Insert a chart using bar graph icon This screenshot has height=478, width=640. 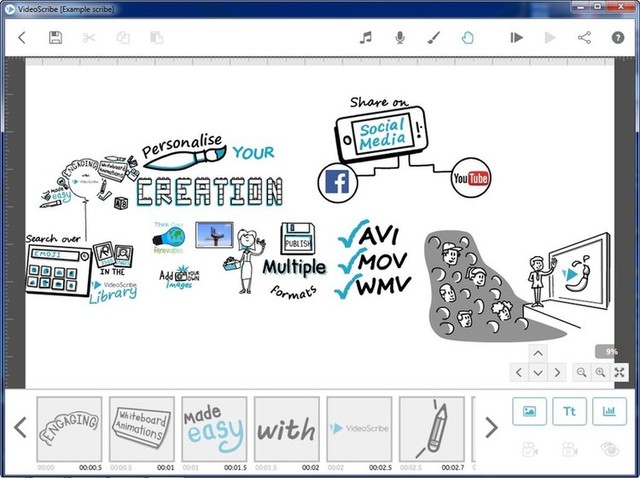point(608,410)
